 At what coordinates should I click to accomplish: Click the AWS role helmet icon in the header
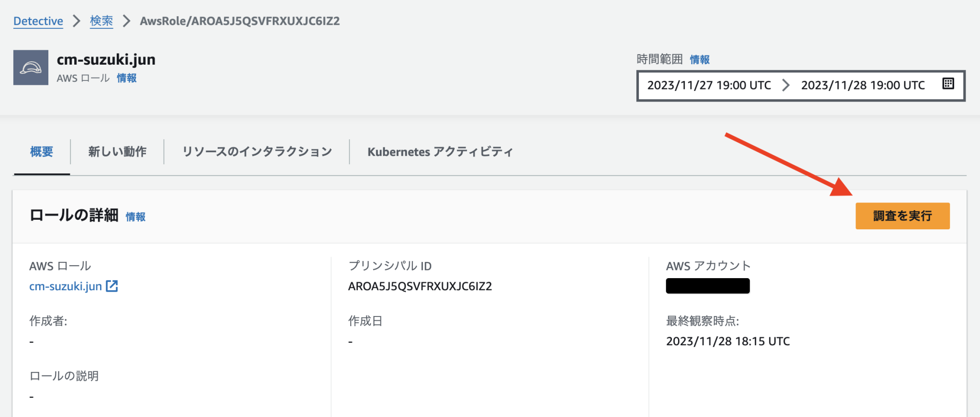31,67
